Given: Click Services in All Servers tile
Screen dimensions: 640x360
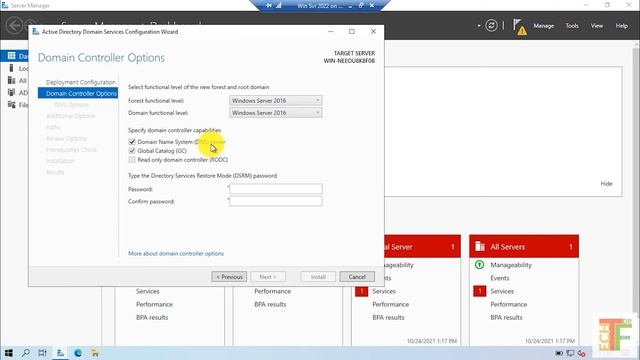Looking at the screenshot, I should [x=502, y=291].
